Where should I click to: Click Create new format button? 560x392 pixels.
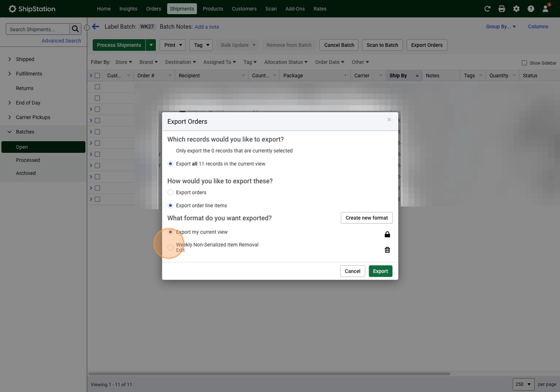click(x=367, y=218)
